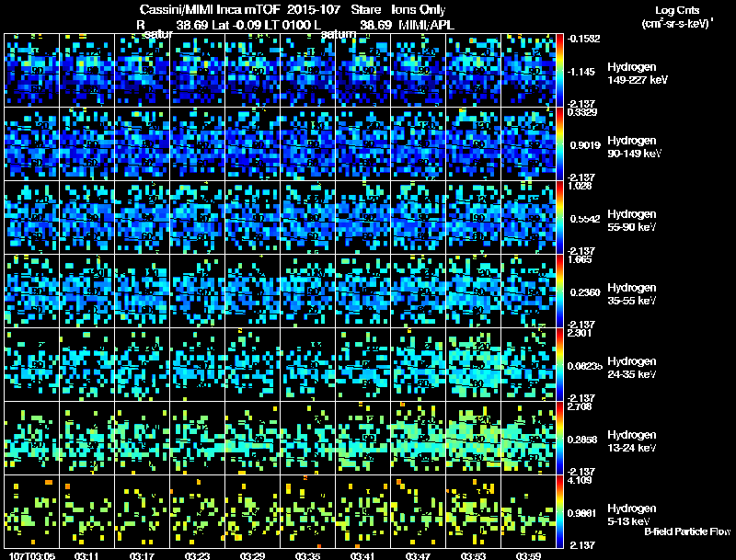The width and height of the screenshot is (736, 560).
Task: Click the '03:23' time axis label
Action: 197,556
